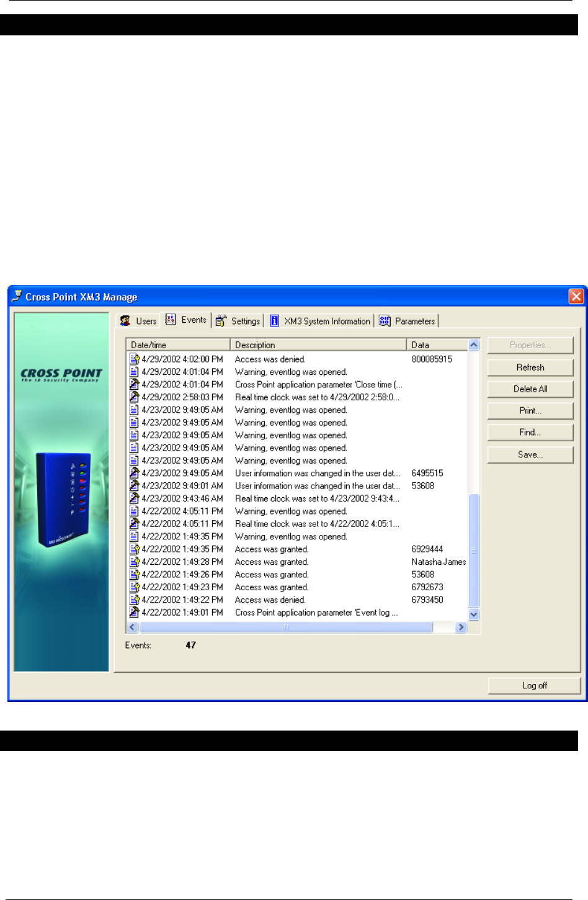Select icon of 4/22/2002 1:49:23 PM event
Screen dimensions: 588x900
click(x=134, y=587)
